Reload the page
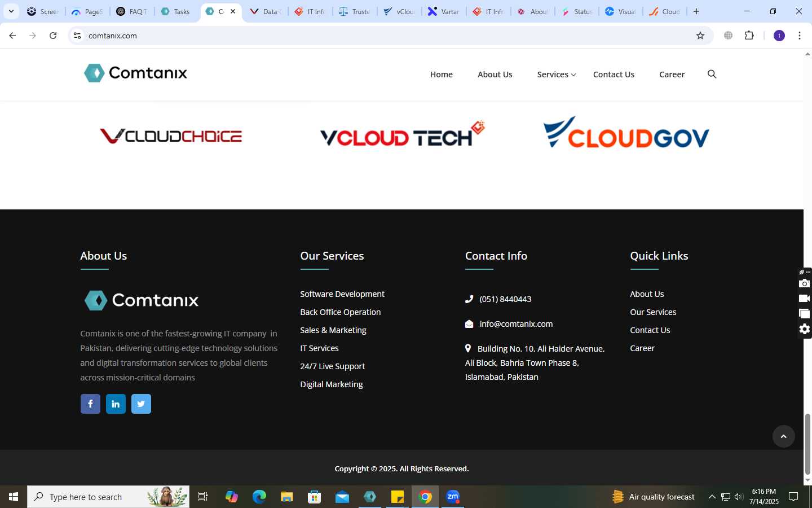 (53, 36)
